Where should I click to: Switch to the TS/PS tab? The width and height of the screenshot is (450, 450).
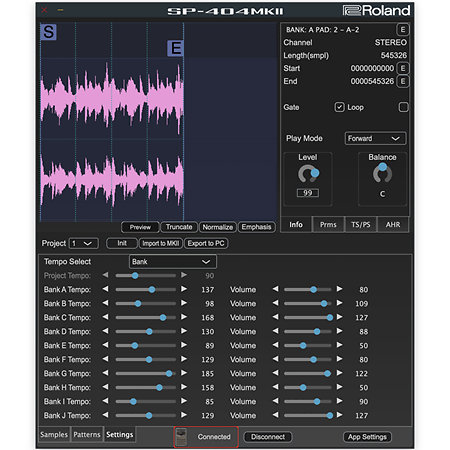(361, 225)
